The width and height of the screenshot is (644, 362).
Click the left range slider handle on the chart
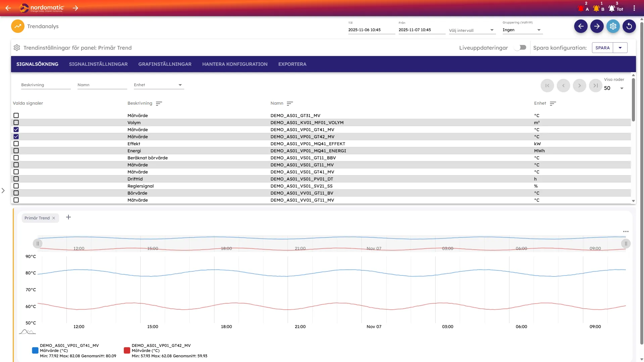click(x=38, y=244)
